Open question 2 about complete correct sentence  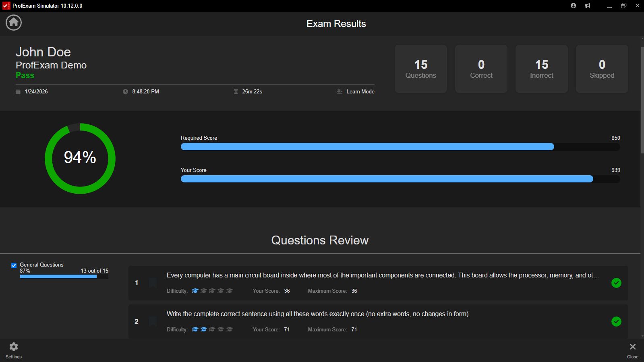tap(378, 322)
